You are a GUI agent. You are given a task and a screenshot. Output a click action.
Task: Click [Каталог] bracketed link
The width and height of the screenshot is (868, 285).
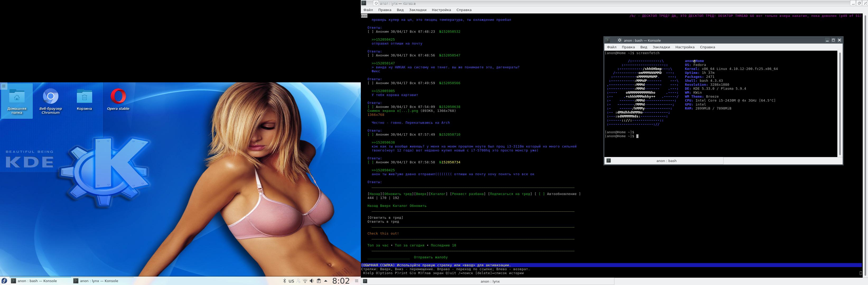point(438,194)
